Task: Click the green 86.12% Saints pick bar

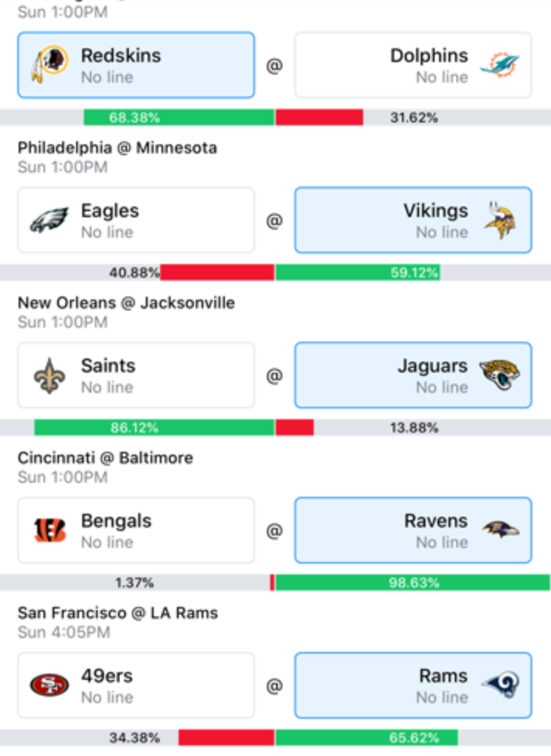Action: click(x=154, y=428)
